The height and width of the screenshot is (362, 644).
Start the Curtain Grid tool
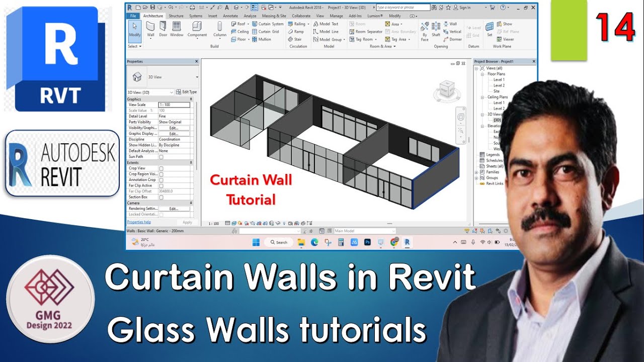[x=265, y=31]
